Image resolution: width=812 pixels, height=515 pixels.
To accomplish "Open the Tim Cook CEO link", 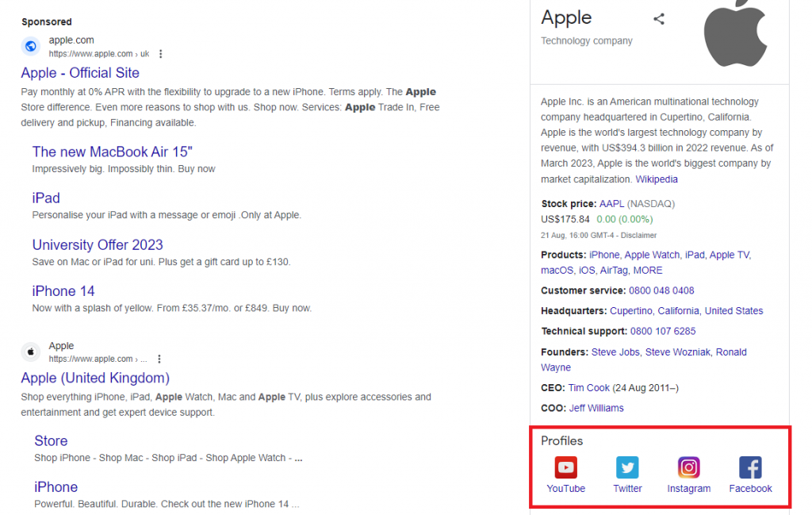I will click(x=589, y=388).
